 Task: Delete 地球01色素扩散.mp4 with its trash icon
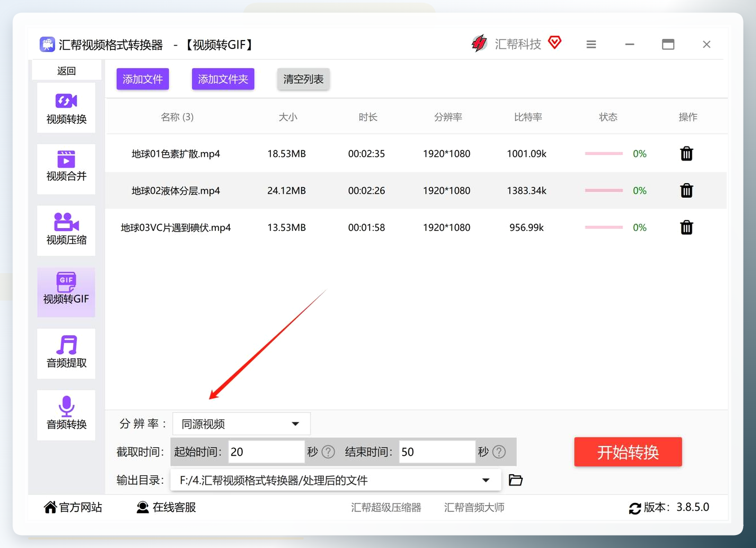tap(686, 154)
